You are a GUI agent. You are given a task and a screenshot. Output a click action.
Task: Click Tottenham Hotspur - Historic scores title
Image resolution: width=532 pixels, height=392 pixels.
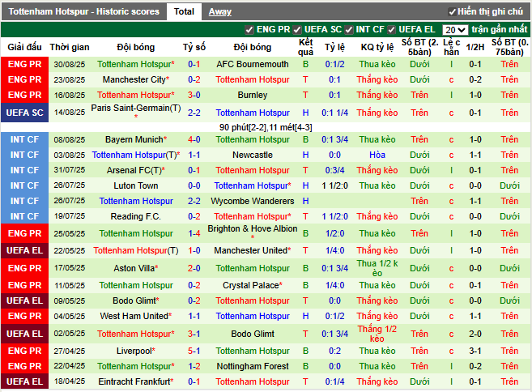[83, 12]
